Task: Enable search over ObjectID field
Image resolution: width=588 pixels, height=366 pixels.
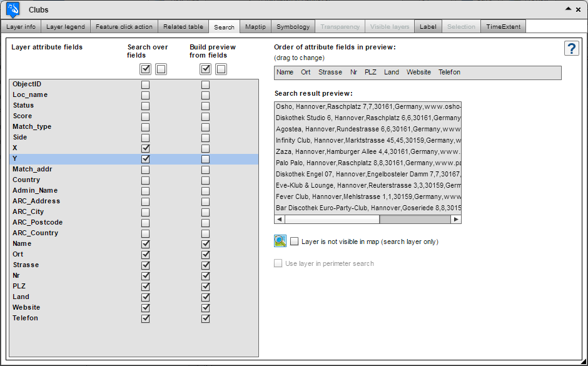Action: (146, 84)
